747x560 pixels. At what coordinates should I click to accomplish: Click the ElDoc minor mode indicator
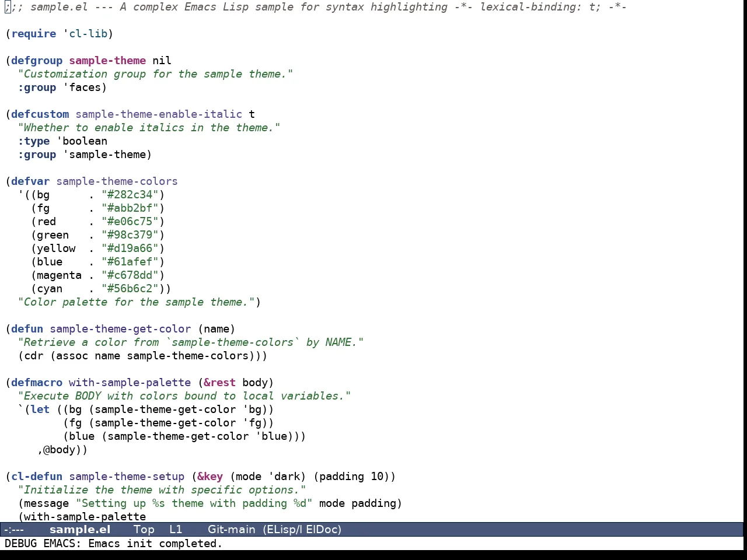pyautogui.click(x=323, y=530)
